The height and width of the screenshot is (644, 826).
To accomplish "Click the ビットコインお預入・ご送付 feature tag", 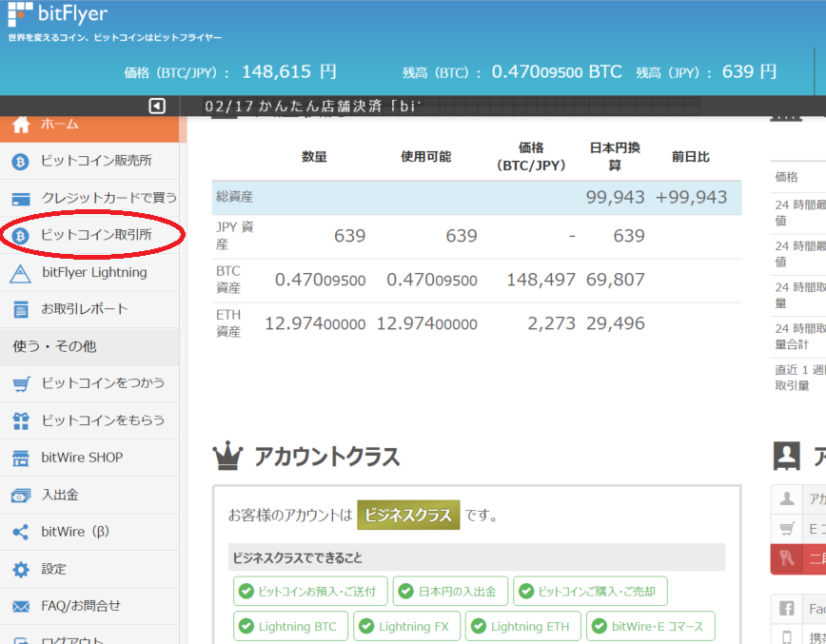I will click(x=310, y=592).
